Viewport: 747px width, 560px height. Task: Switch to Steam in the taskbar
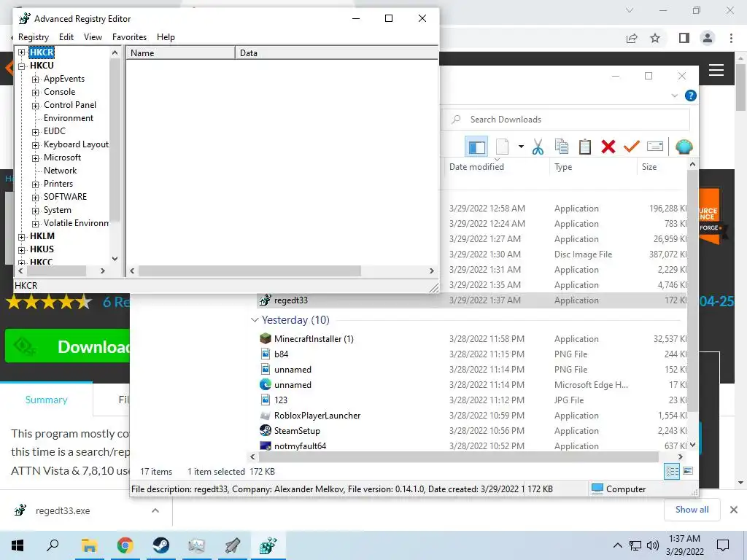(x=161, y=545)
